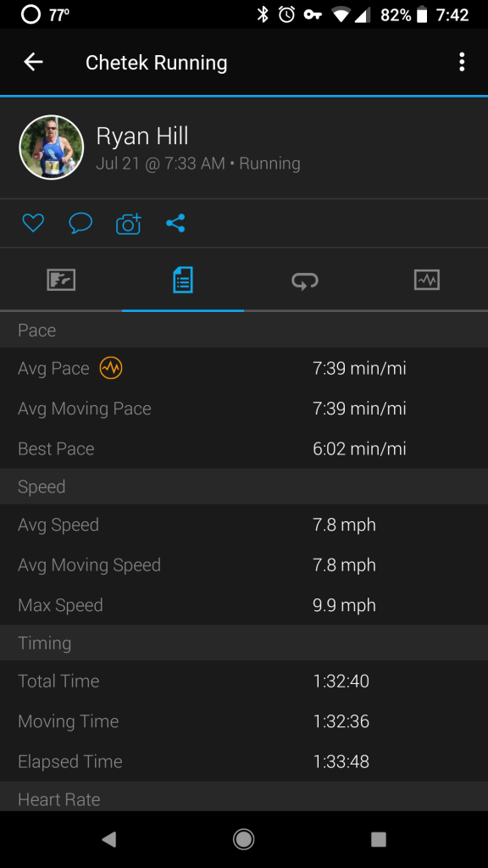The width and height of the screenshot is (488, 868).
Task: Tap the orange Avg Pace insight icon
Action: tap(111, 368)
